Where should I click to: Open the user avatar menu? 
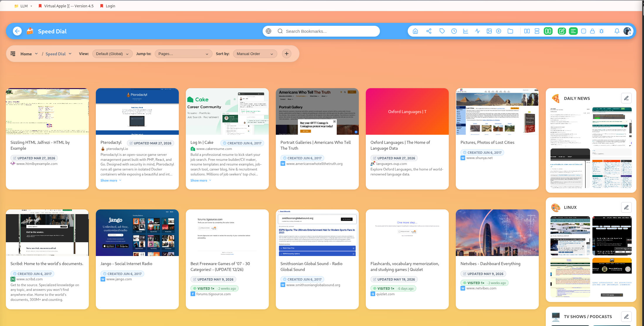coord(627,31)
